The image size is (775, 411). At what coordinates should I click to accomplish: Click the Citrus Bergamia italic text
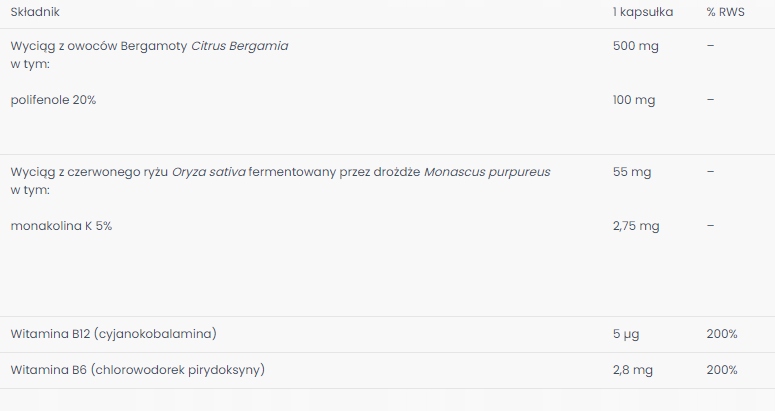click(240, 46)
